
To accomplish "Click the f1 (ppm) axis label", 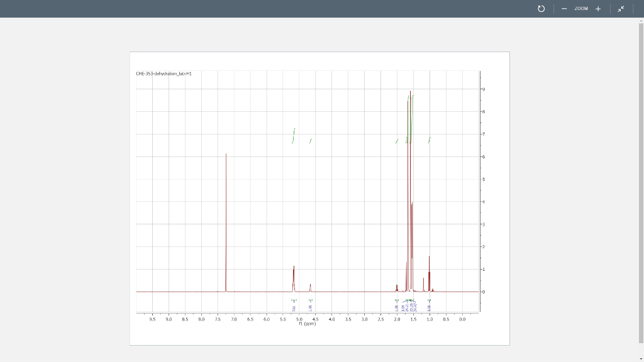I will tap(307, 324).
